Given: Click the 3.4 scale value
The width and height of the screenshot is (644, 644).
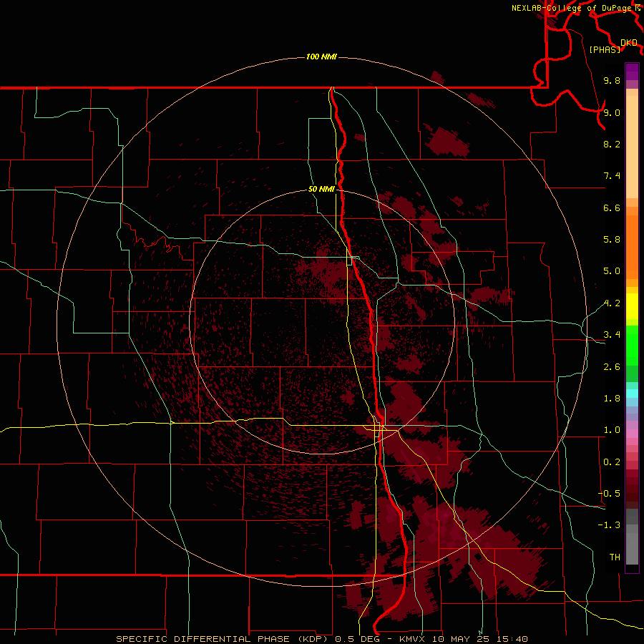Looking at the screenshot, I should 612,335.
